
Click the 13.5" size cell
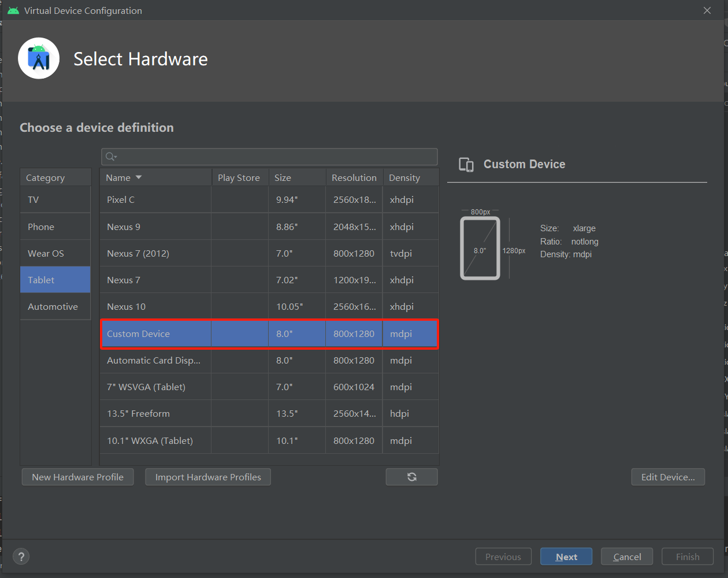(297, 413)
